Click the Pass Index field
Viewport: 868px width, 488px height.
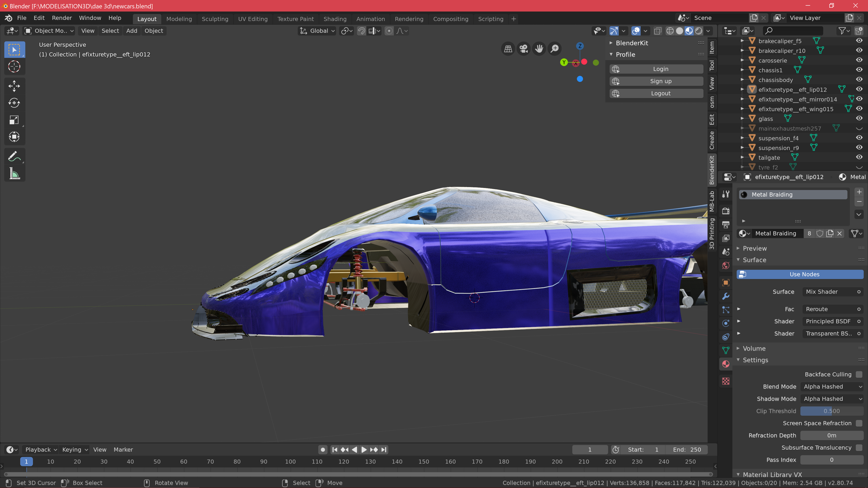point(832,460)
